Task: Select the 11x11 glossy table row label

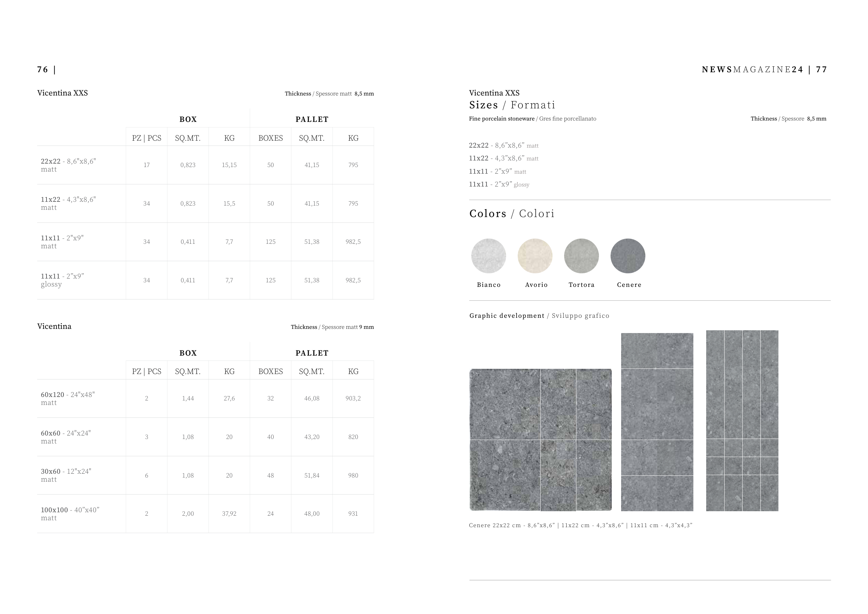Action: coord(62,280)
